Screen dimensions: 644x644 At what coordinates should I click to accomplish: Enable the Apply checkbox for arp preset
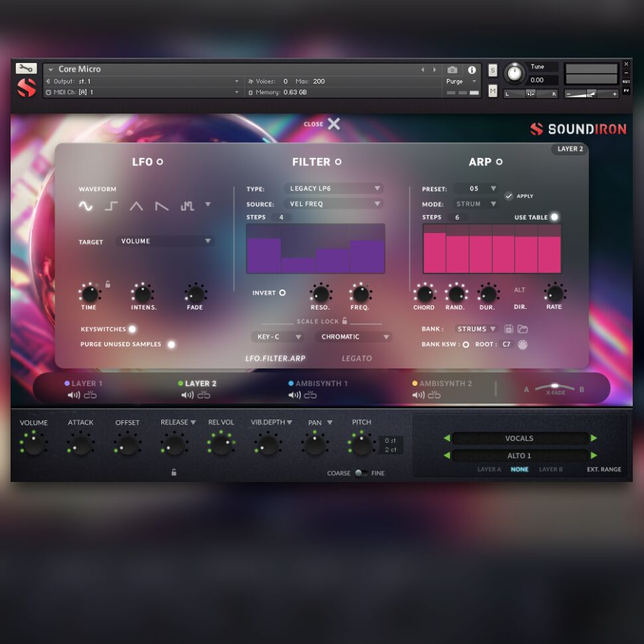tap(509, 196)
